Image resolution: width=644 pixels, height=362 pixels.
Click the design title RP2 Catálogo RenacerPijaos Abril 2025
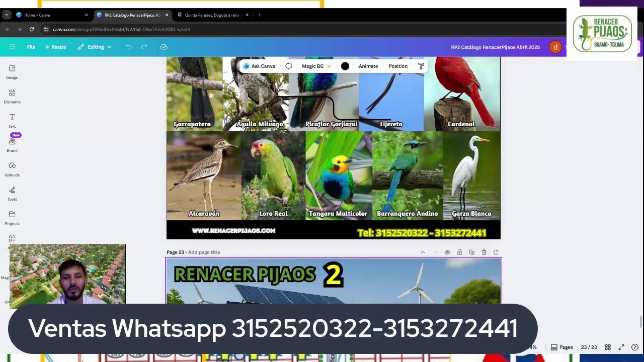[x=496, y=47]
